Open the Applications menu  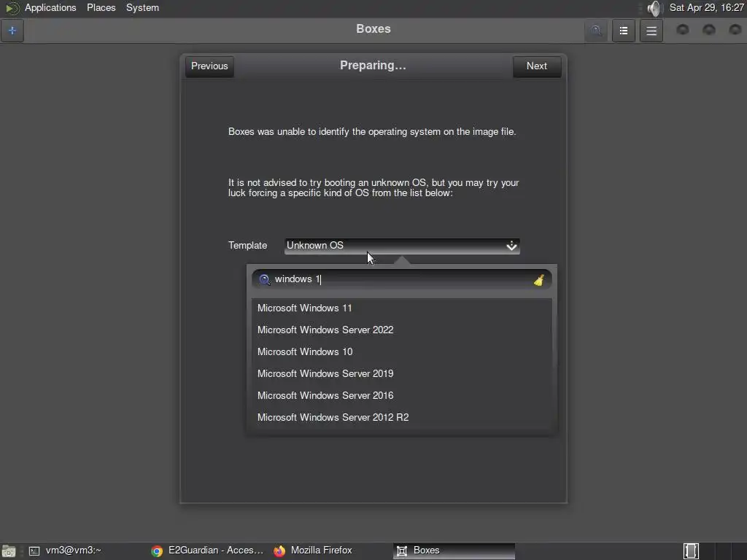click(50, 7)
